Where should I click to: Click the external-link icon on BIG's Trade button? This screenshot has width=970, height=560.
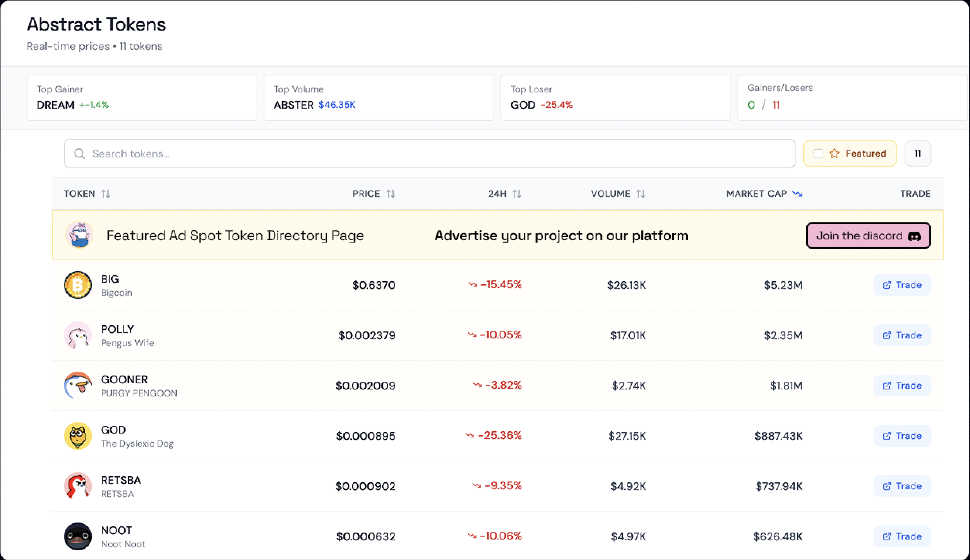click(x=887, y=285)
